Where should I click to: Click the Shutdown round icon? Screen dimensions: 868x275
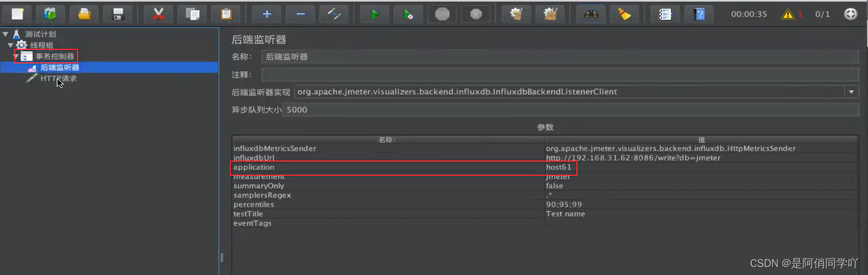click(476, 14)
